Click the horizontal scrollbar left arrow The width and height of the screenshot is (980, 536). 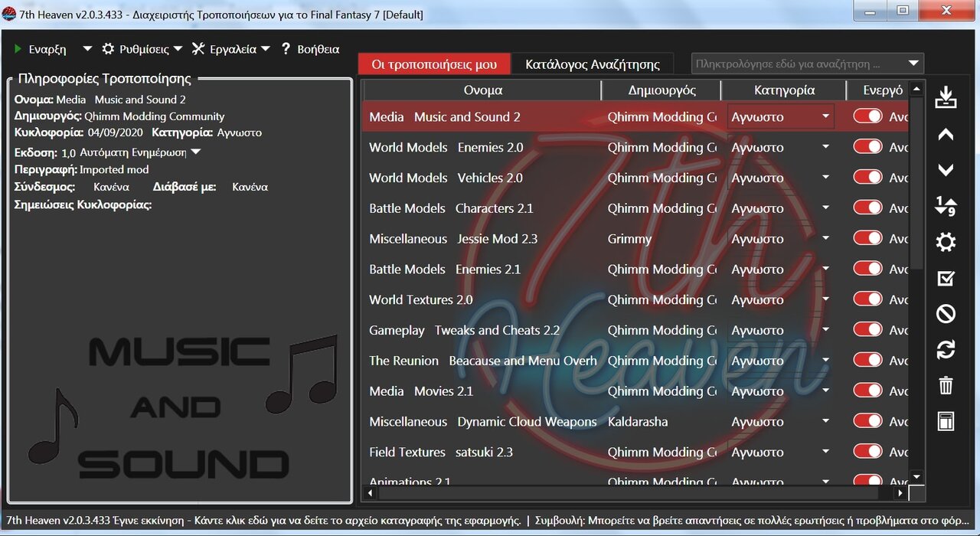[371, 492]
